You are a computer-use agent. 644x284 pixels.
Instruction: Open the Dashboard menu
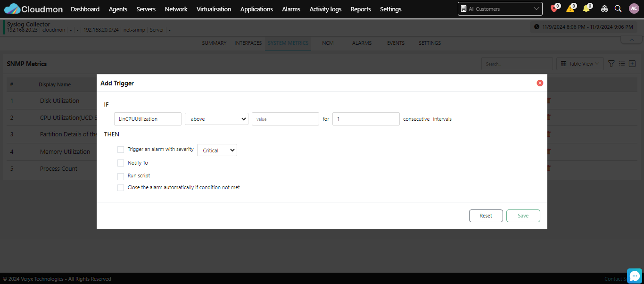pyautogui.click(x=85, y=9)
